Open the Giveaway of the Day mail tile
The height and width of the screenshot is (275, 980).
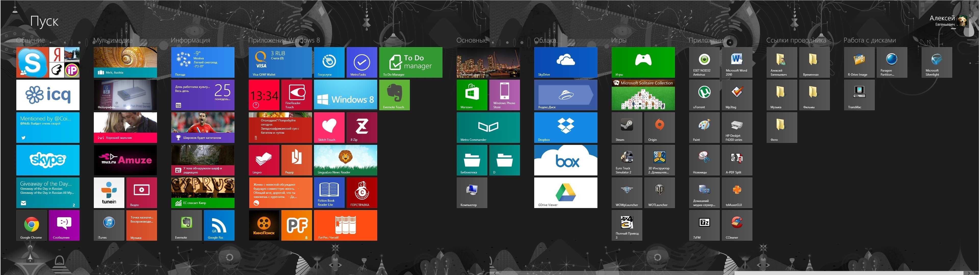[48, 193]
